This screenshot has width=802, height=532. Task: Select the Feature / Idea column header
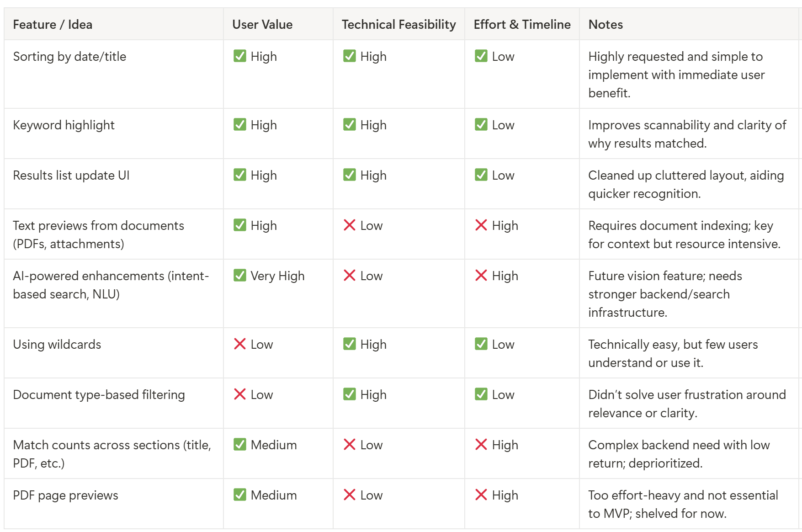(114, 24)
